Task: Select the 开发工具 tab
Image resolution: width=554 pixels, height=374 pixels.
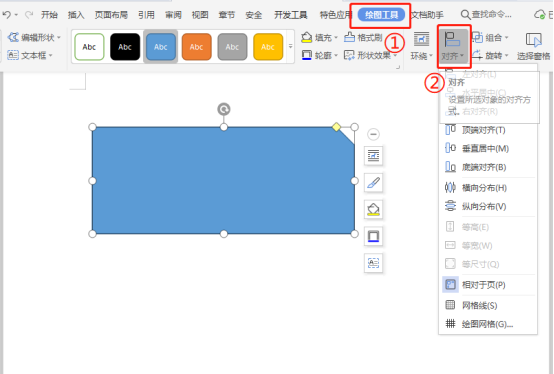Action: 290,15
